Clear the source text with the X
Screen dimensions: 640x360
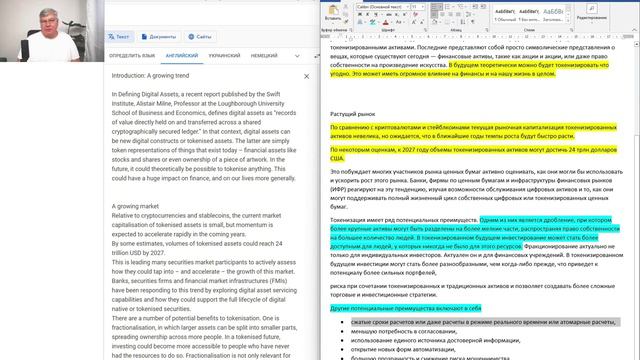307,76
